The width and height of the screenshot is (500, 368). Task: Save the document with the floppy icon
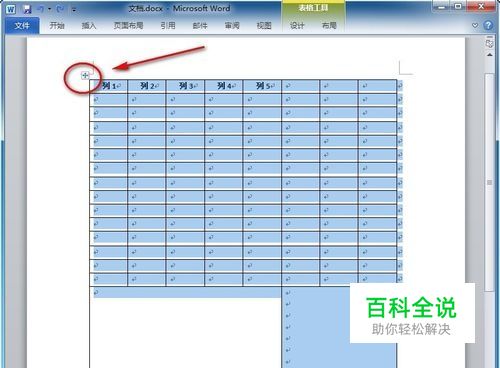(x=27, y=9)
